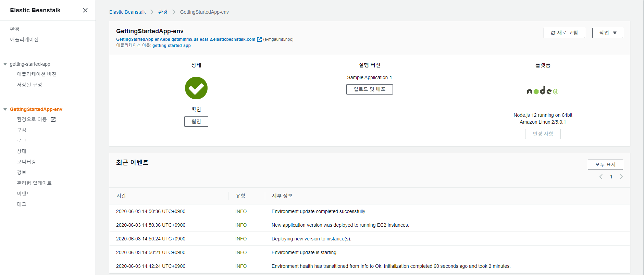Click 'Environment health has transitioned' event row
644x275 pixels.
click(x=370, y=266)
